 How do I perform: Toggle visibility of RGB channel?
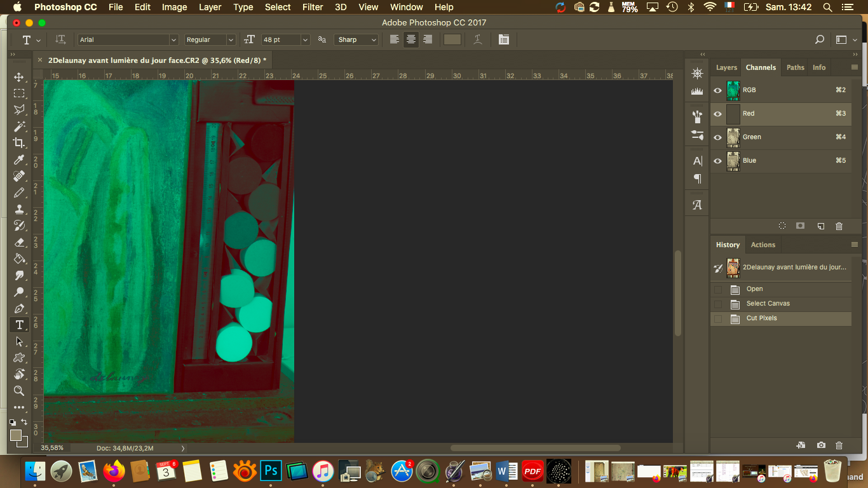click(x=718, y=90)
